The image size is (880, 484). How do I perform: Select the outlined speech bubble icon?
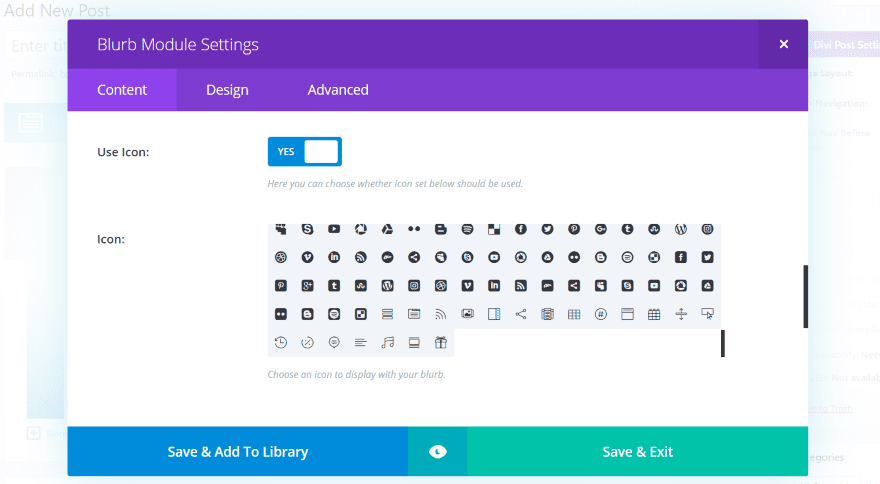(334, 343)
